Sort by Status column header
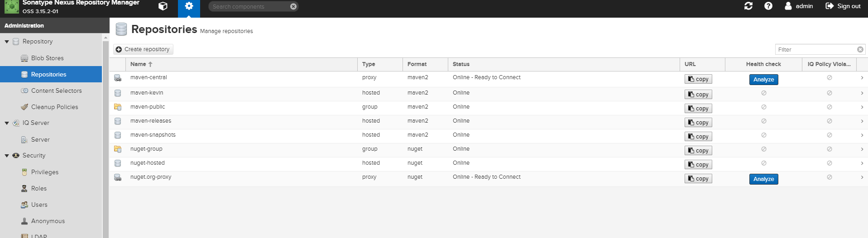 point(564,64)
